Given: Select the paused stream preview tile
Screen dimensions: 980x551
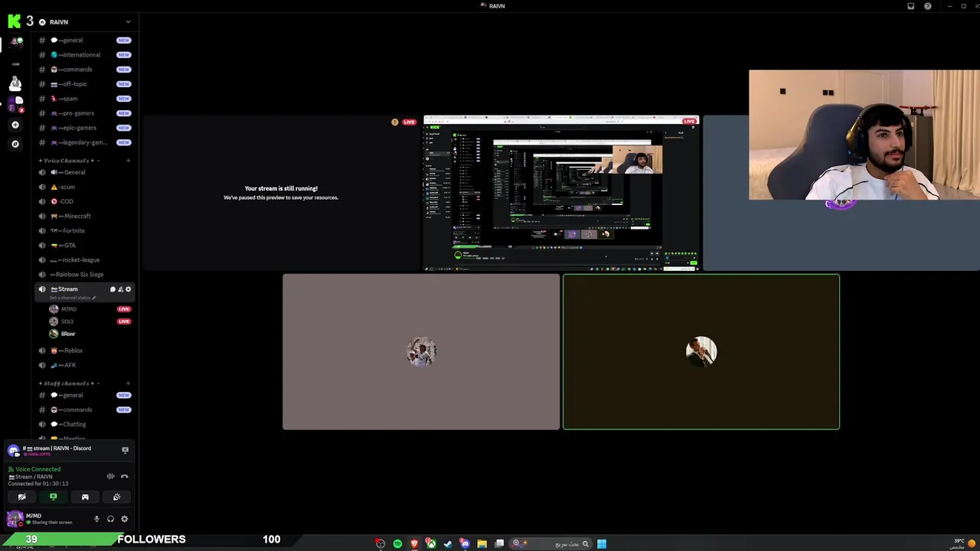Looking at the screenshot, I should [281, 193].
